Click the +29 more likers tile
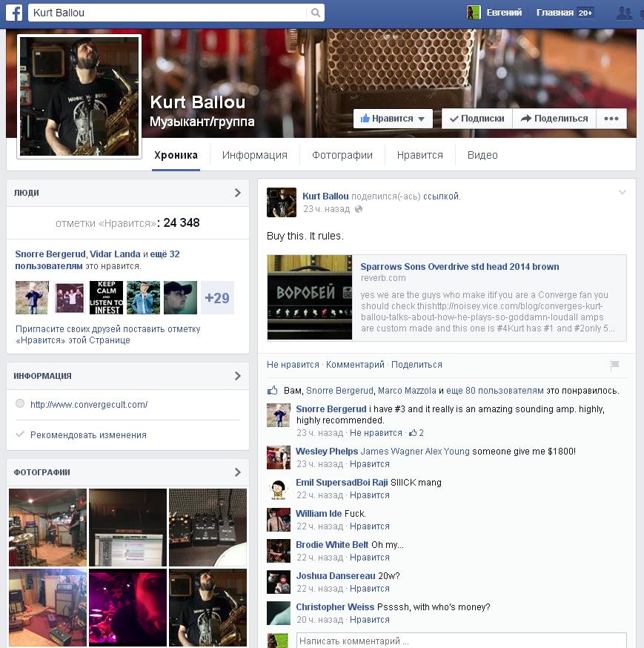The image size is (644, 648). (x=217, y=297)
